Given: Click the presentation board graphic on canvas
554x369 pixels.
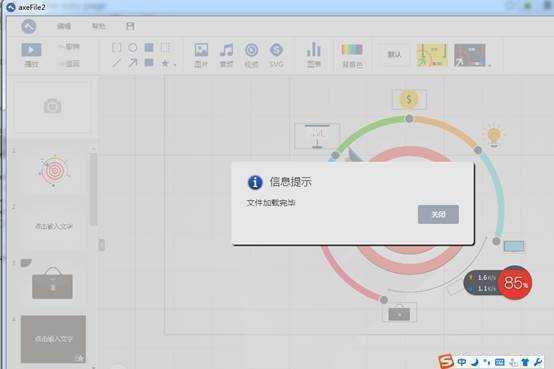Looking at the screenshot, I should [x=317, y=136].
